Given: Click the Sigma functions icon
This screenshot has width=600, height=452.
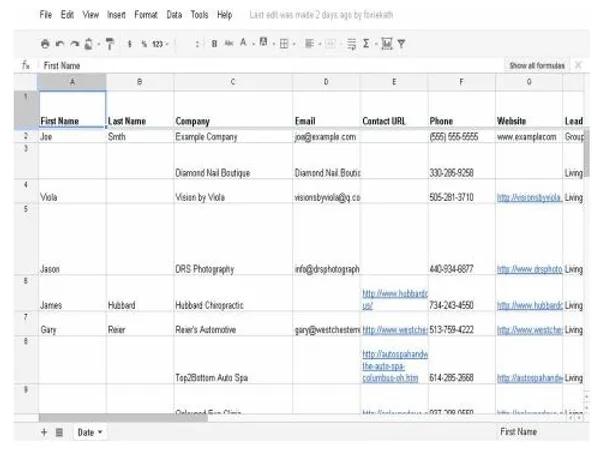Looking at the screenshot, I should point(366,44).
